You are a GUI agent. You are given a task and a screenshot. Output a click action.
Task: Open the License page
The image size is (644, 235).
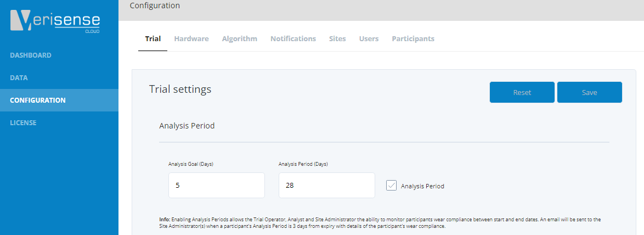[23, 123]
